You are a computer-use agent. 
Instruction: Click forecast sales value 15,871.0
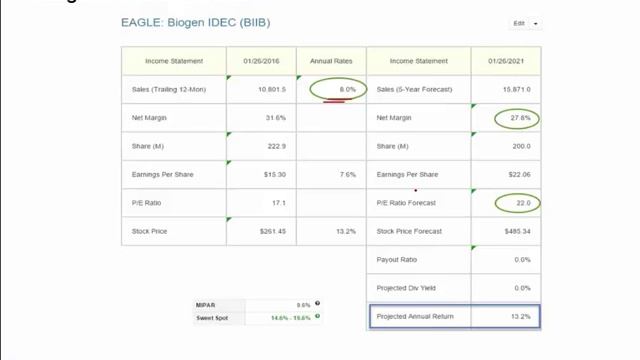(x=517, y=89)
